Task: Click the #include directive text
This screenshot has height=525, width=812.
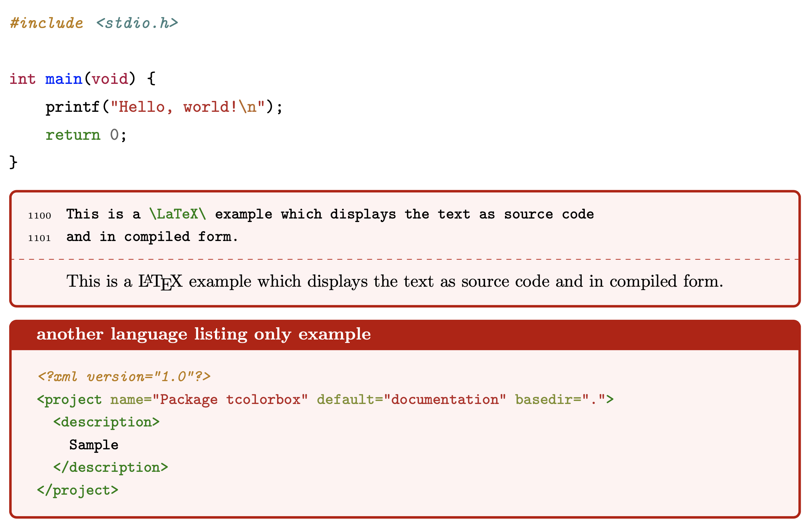Action: point(47,23)
